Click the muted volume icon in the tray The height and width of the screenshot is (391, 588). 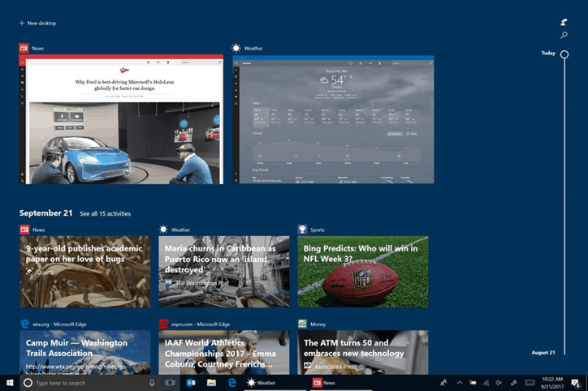click(x=499, y=383)
